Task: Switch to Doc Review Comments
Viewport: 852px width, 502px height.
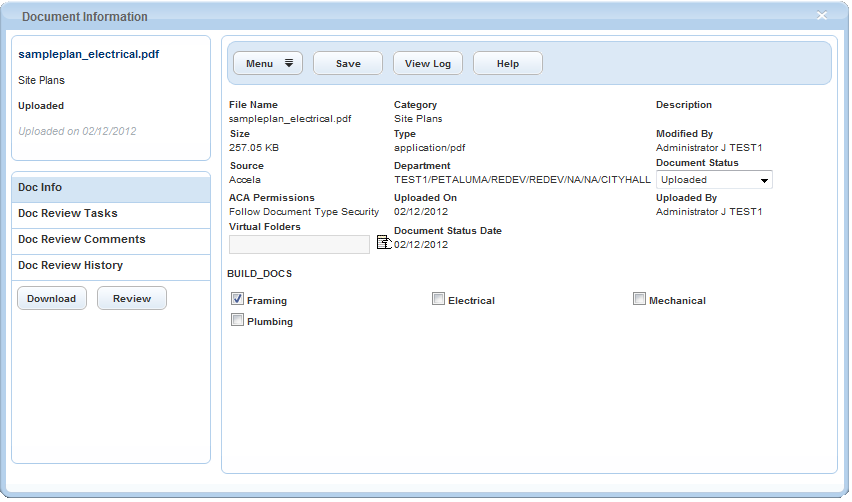Action: point(110,240)
